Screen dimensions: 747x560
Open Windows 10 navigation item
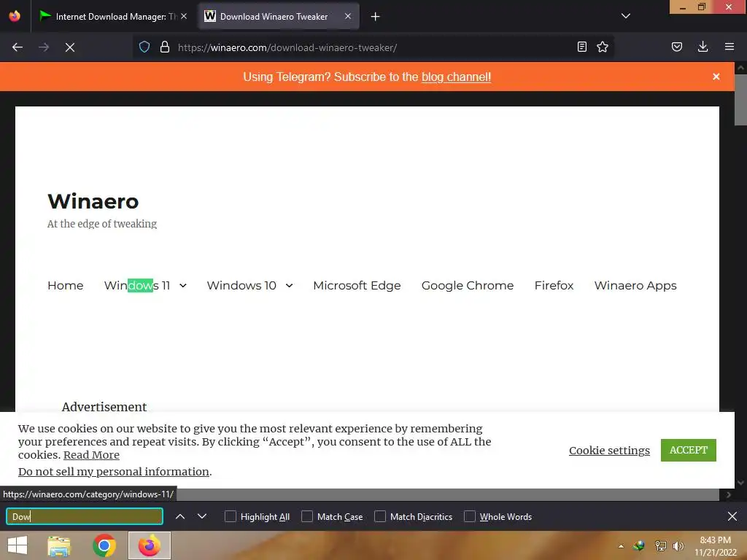(x=241, y=285)
